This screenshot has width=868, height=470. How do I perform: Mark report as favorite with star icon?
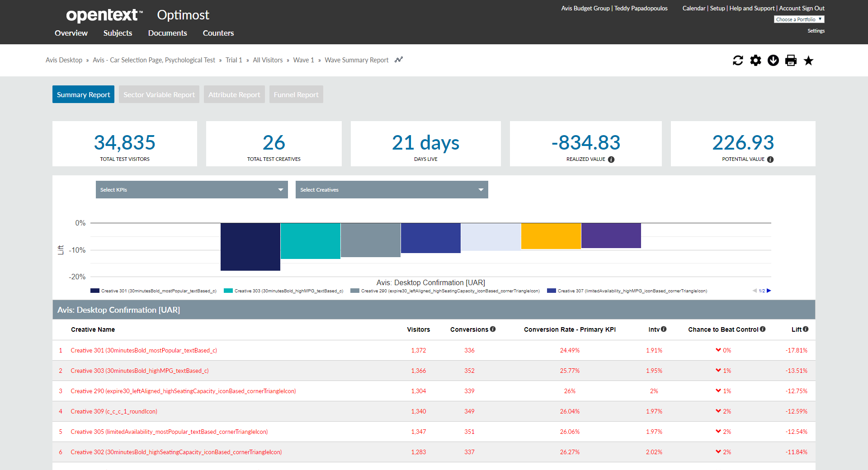coord(808,60)
